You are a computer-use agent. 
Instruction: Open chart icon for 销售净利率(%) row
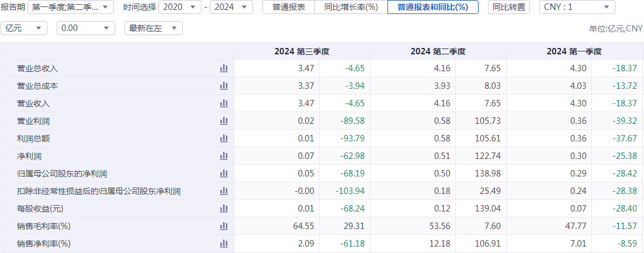pos(224,244)
